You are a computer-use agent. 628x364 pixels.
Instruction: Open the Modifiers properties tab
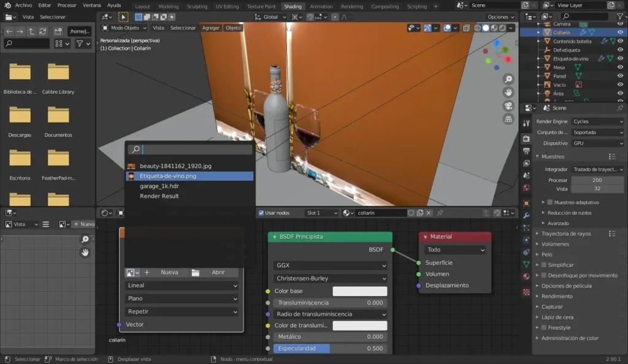click(x=526, y=216)
